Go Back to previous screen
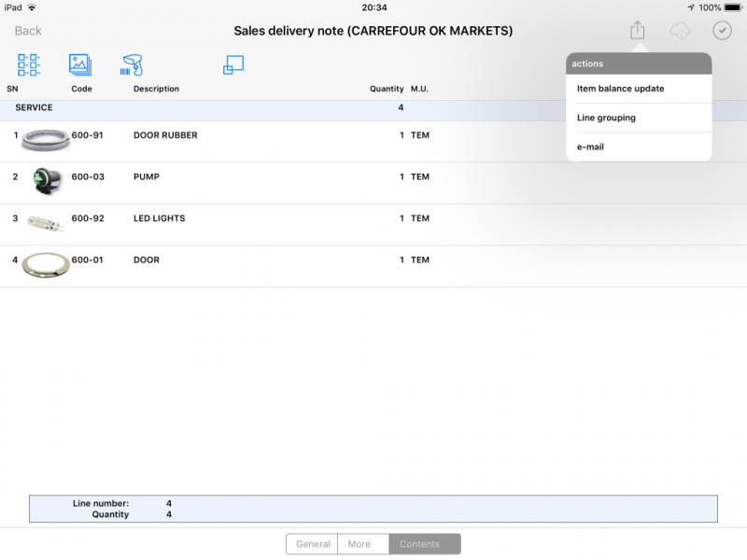This screenshot has width=747, height=560. (x=28, y=31)
